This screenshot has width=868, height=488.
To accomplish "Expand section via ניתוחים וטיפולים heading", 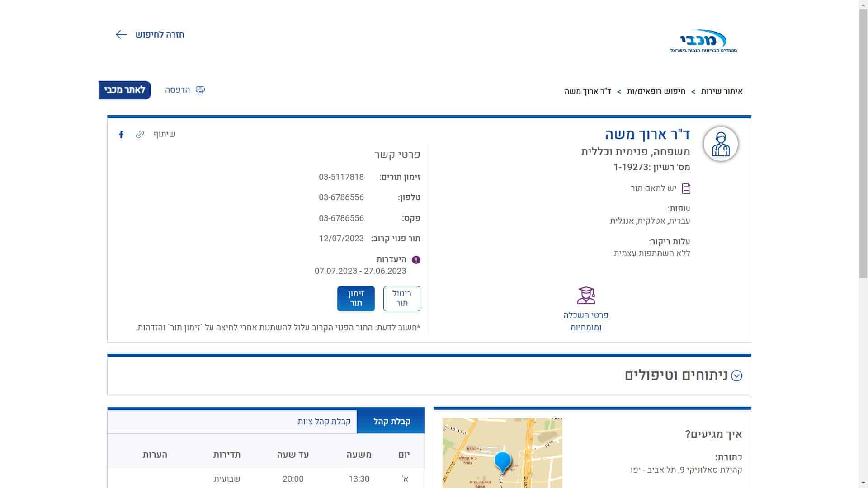I will (676, 375).
